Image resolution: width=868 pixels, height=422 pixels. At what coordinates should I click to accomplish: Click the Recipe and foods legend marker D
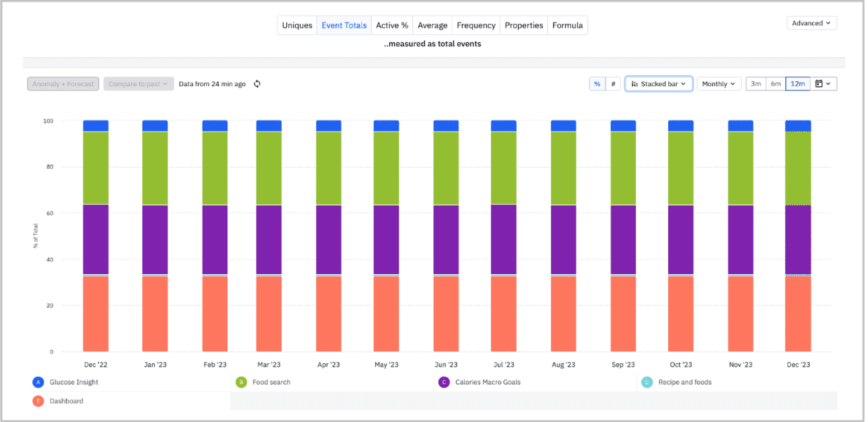click(646, 382)
